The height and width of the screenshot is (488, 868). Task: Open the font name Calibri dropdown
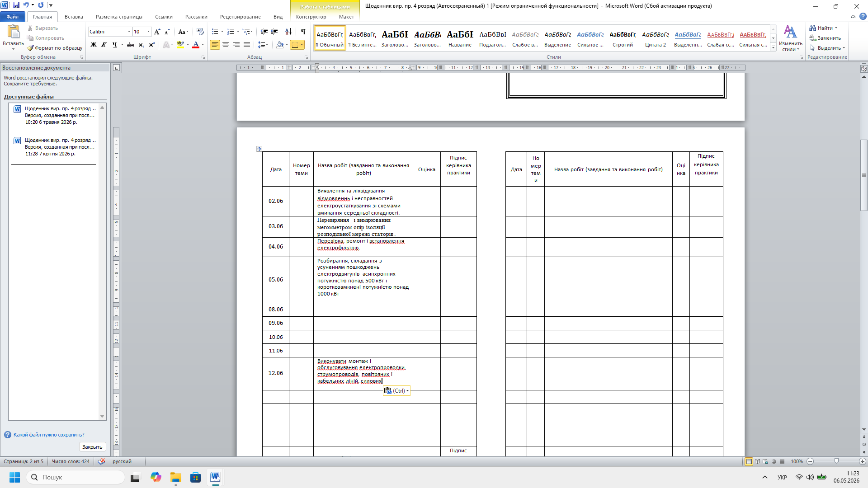tap(129, 32)
